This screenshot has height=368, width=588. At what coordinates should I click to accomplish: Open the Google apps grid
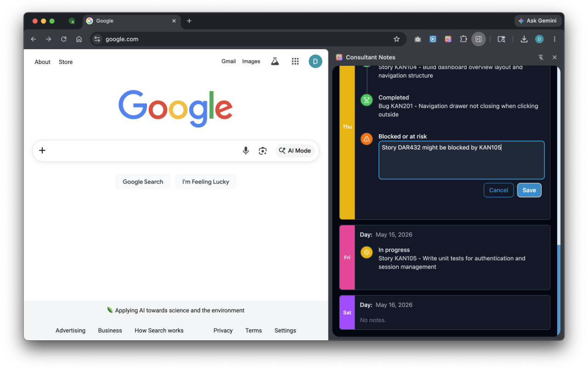click(x=295, y=61)
